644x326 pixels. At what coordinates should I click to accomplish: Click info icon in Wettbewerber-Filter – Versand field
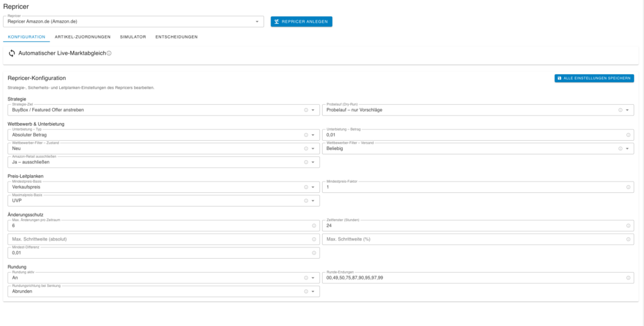pos(620,148)
